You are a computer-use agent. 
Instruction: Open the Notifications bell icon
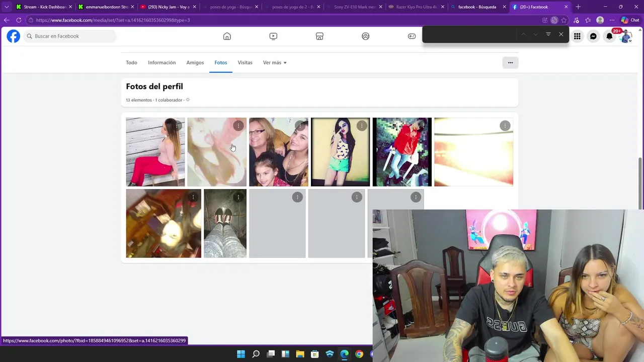tap(609, 36)
